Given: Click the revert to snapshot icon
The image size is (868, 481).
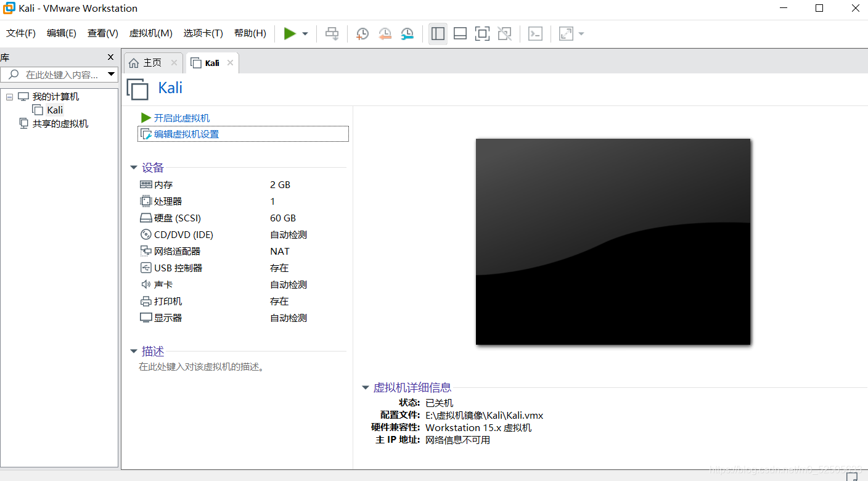Looking at the screenshot, I should coord(385,34).
